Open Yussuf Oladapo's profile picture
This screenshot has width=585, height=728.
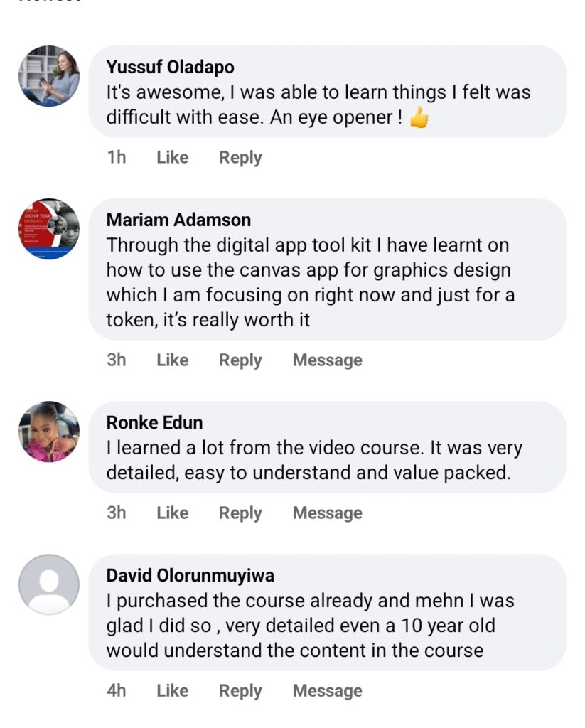point(48,77)
